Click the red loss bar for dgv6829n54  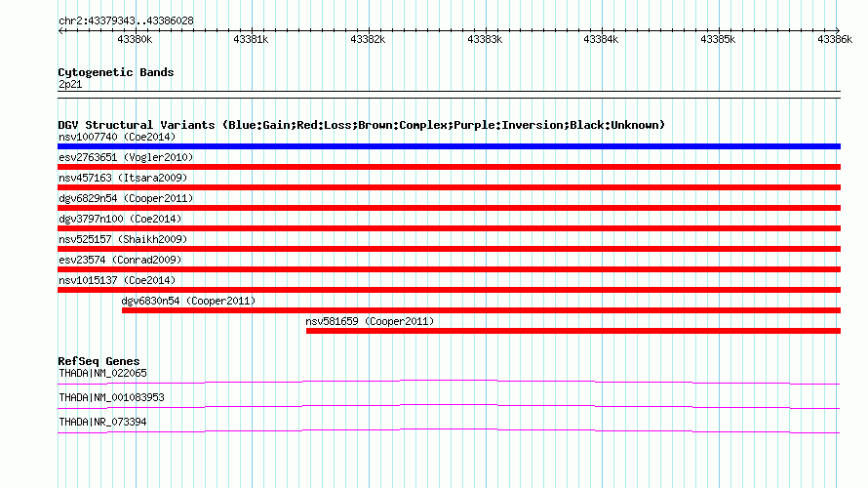[449, 208]
